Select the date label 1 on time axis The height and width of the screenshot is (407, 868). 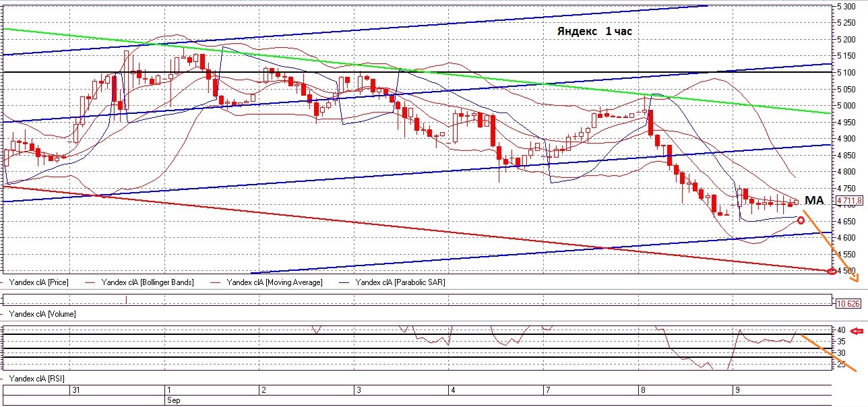point(168,390)
